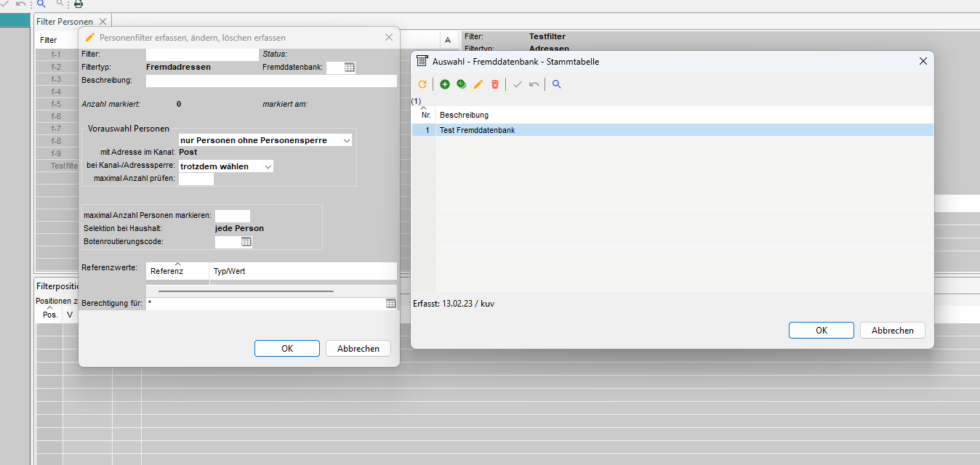Delete entry using red trash icon
Screen dimensions: 980x465
(495, 84)
